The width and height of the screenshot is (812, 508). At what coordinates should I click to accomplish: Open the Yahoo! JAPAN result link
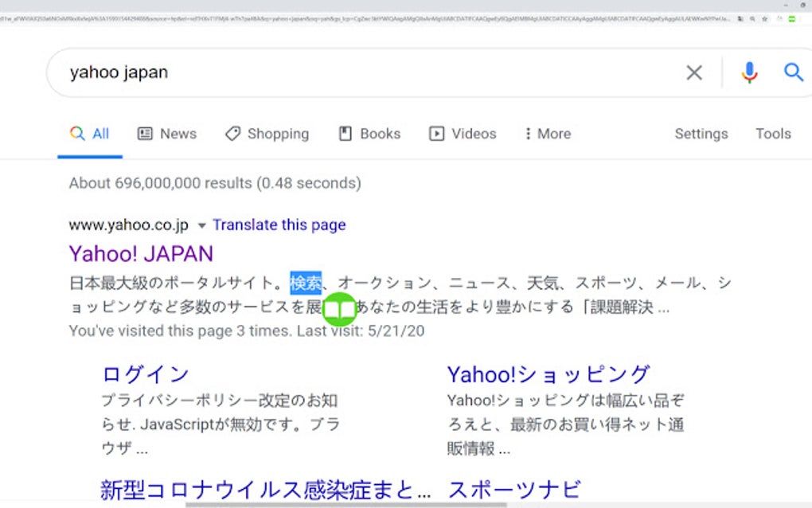[142, 254]
